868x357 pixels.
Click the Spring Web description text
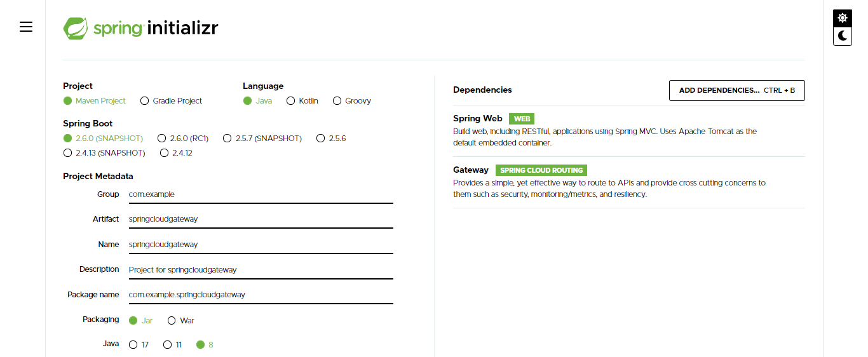pyautogui.click(x=605, y=137)
